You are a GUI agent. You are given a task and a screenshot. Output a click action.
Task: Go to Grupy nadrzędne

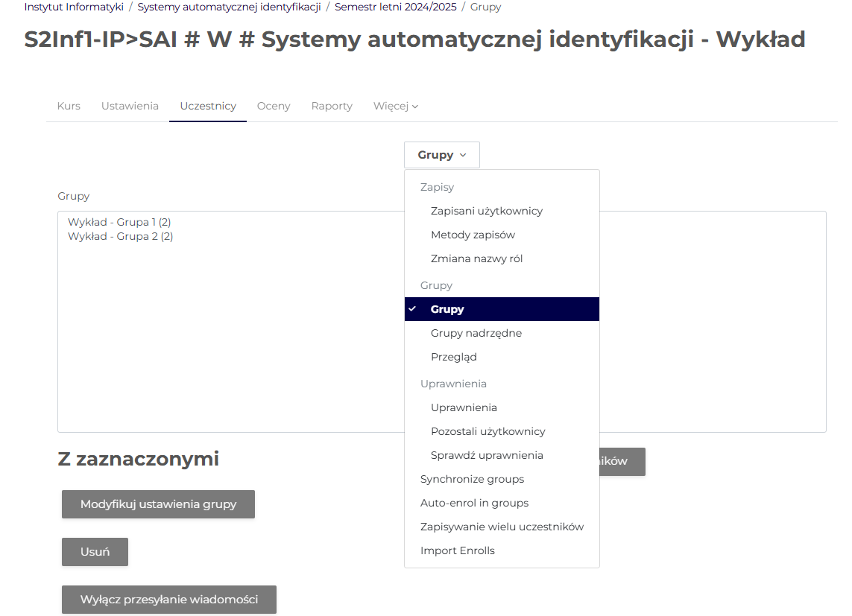pos(476,333)
